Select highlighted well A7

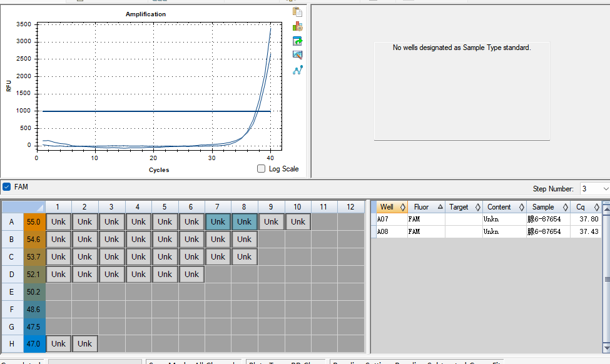218,221
